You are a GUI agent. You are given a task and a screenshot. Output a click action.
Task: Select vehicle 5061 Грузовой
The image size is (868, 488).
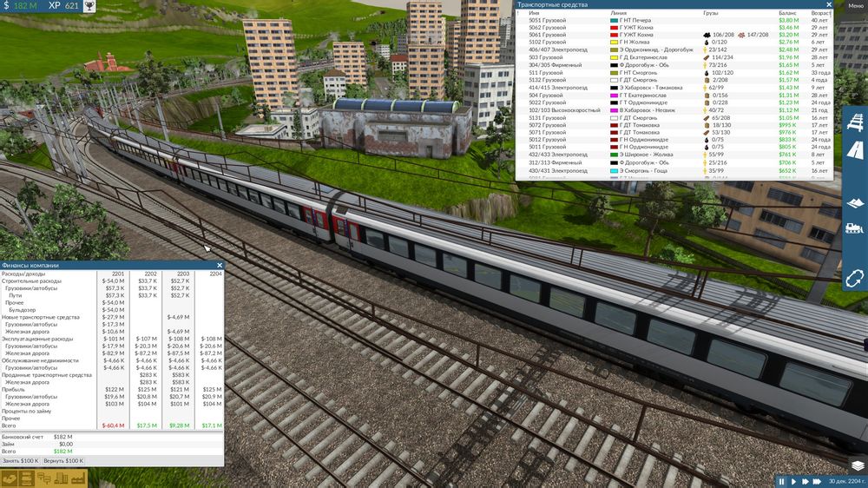(x=547, y=35)
